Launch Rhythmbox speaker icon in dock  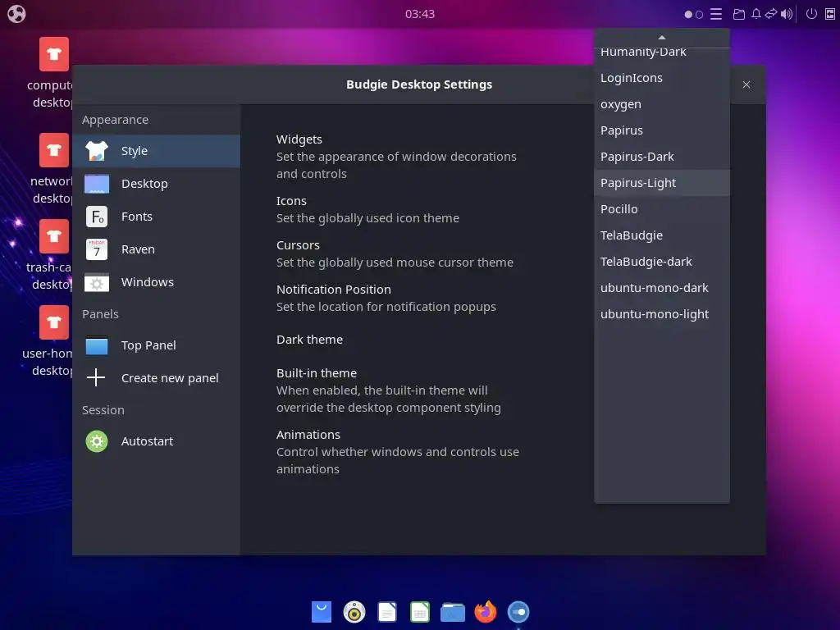point(354,611)
